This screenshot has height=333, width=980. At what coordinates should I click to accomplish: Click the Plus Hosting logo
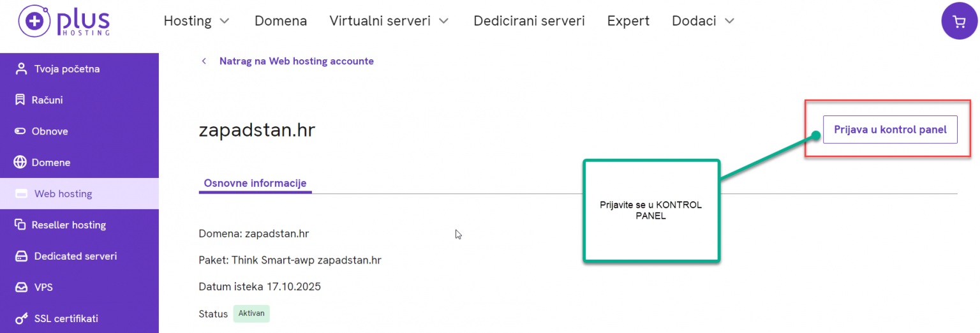pos(64,21)
